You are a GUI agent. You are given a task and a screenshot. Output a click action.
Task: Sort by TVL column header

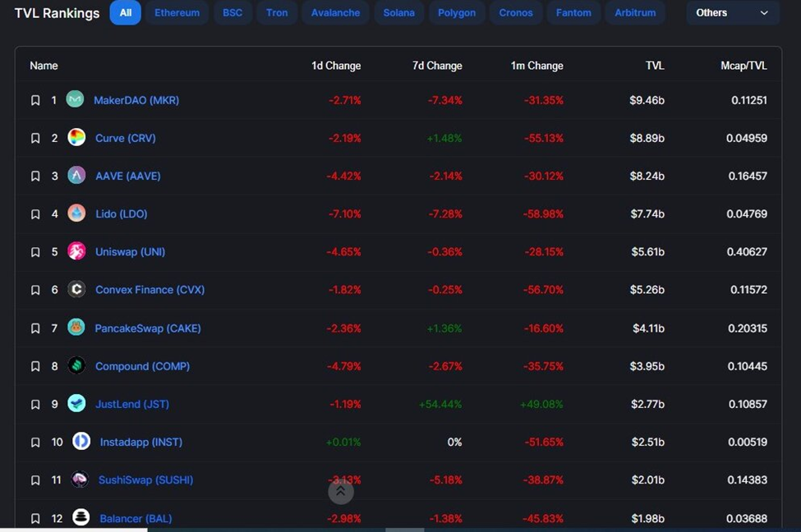pos(655,66)
